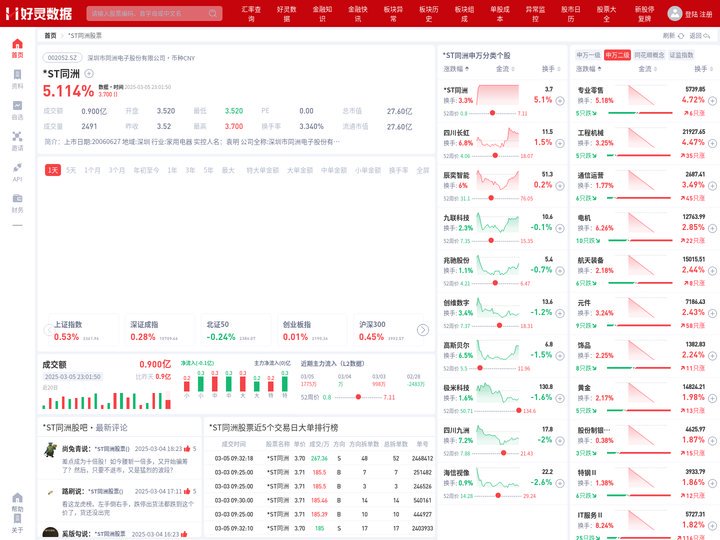
Task: Click the 注册 register link
Action: click(706, 14)
